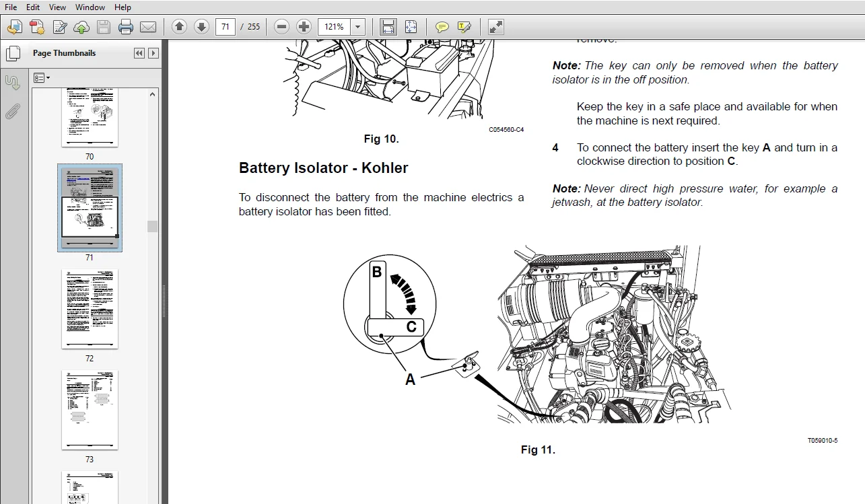Click the zoom in plus button
The width and height of the screenshot is (865, 504).
[304, 27]
